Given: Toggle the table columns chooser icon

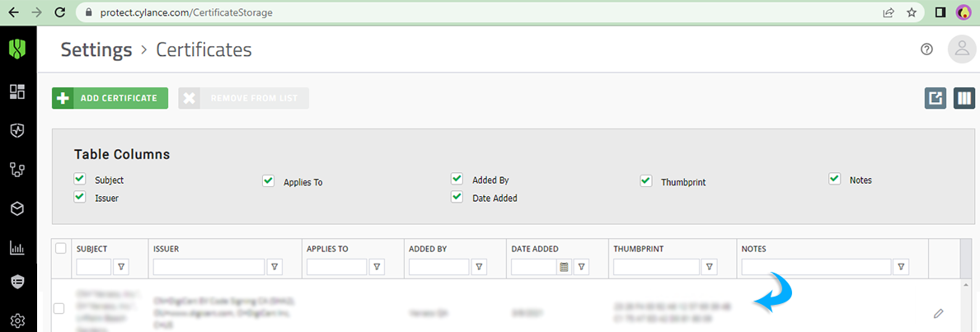Looking at the screenshot, I should click(964, 98).
